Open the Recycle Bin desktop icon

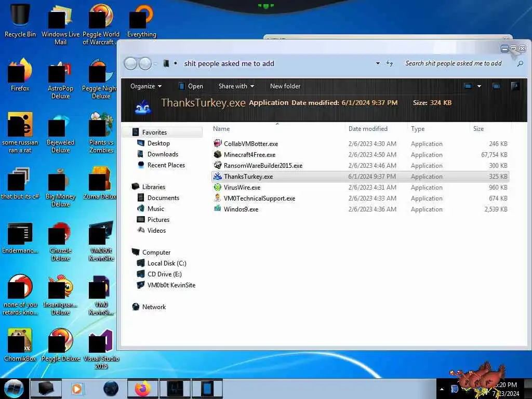click(20, 20)
